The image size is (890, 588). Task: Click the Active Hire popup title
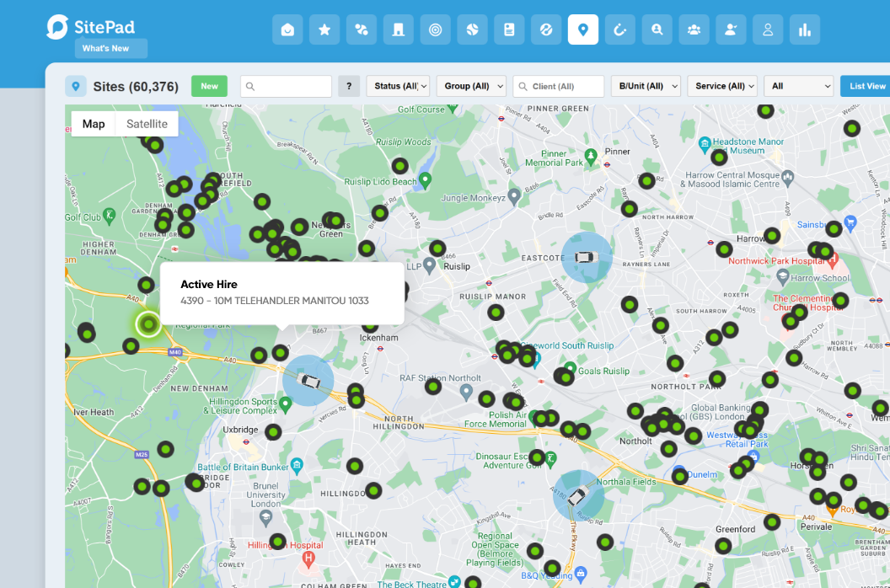209,285
